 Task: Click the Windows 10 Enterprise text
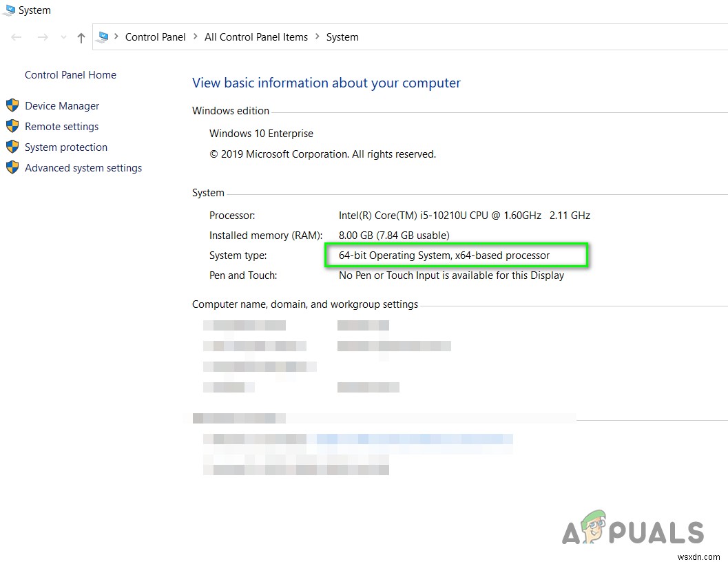[262, 134]
